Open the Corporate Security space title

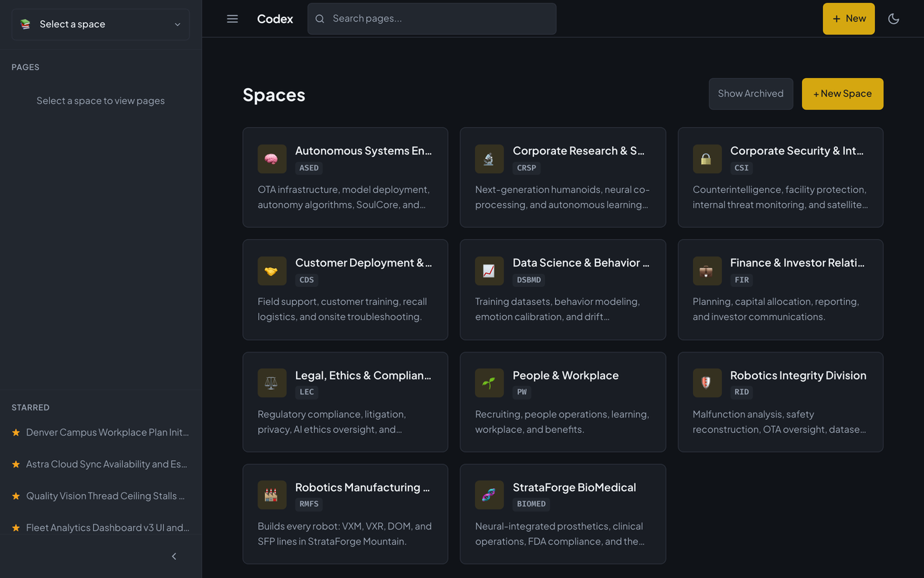pos(798,151)
